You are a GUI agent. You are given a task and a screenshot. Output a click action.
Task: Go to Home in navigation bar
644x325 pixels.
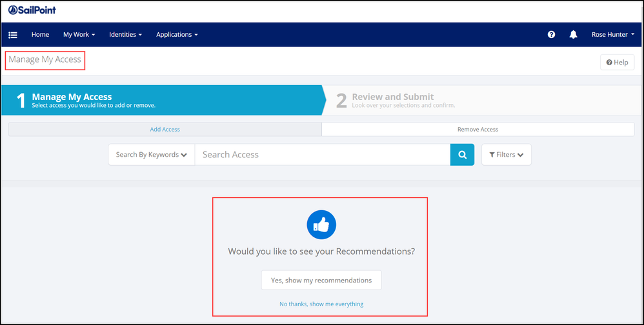40,35
